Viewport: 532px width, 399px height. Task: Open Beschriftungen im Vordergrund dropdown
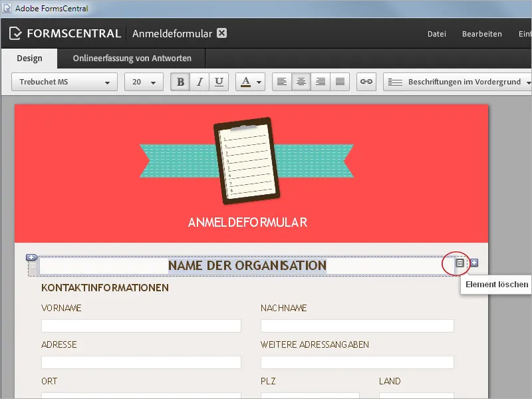[458, 82]
